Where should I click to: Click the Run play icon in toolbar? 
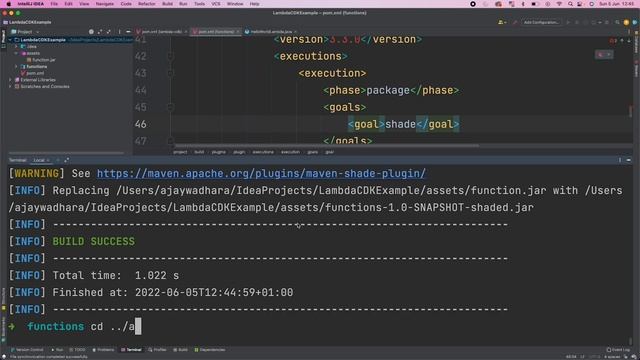568,22
